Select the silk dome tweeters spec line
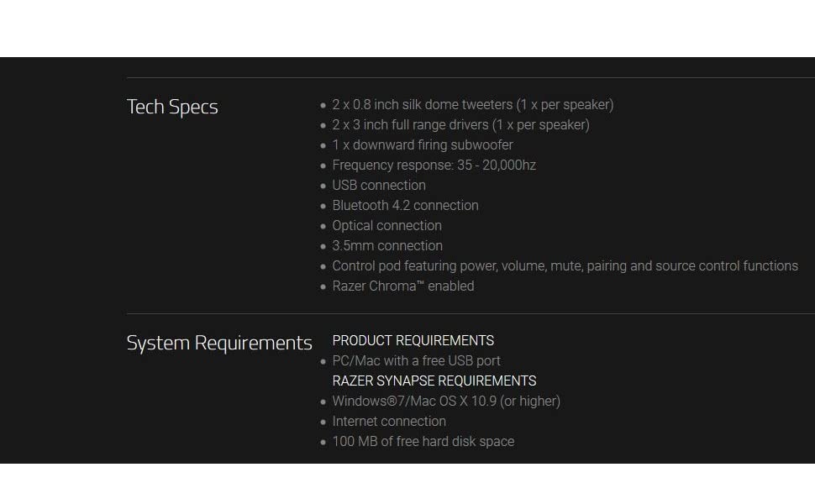815x504 pixels. click(x=473, y=105)
